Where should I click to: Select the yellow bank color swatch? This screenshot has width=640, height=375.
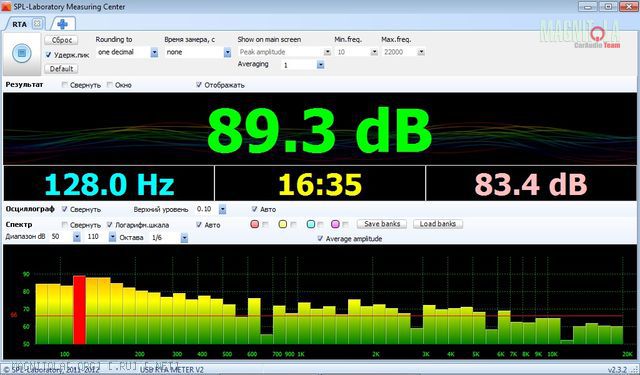(282, 224)
